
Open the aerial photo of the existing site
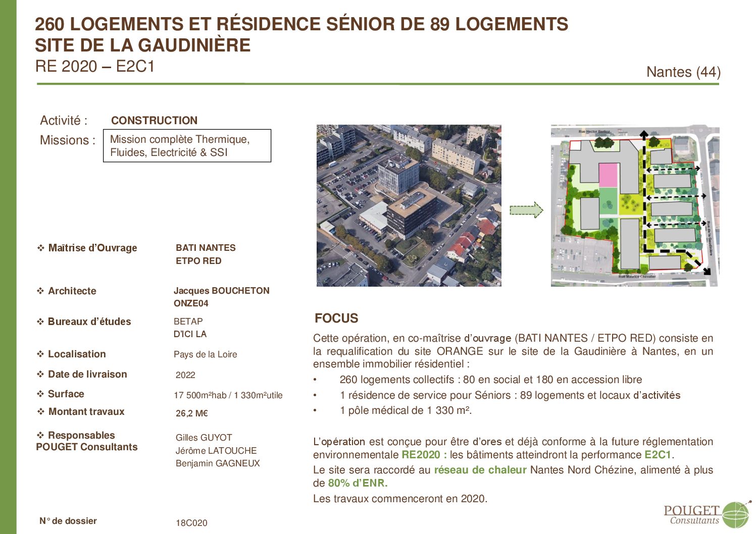click(409, 206)
